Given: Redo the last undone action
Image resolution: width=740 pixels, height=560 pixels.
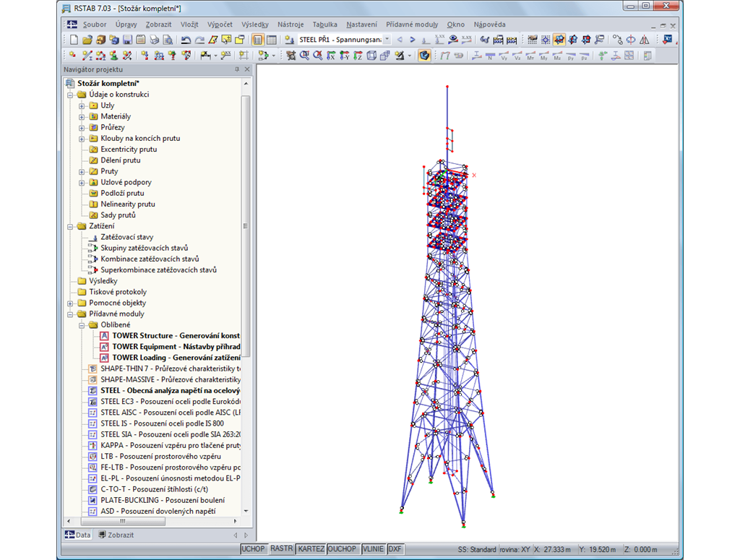Looking at the screenshot, I should tap(200, 40).
